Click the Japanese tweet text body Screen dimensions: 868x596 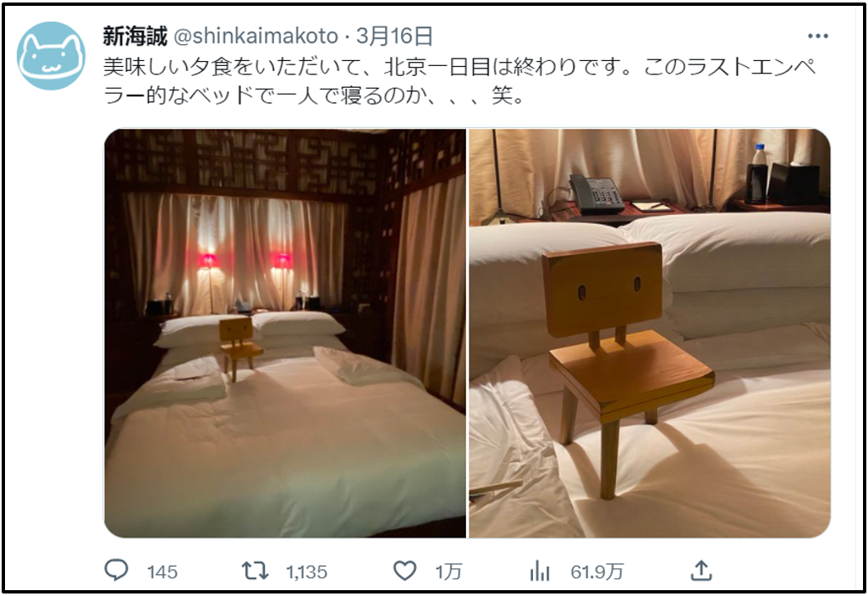point(459,81)
